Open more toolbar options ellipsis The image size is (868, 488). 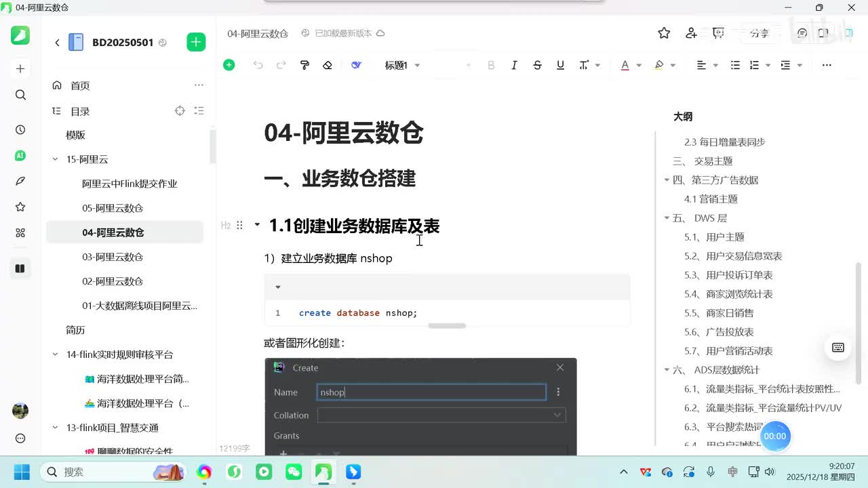[x=827, y=65]
